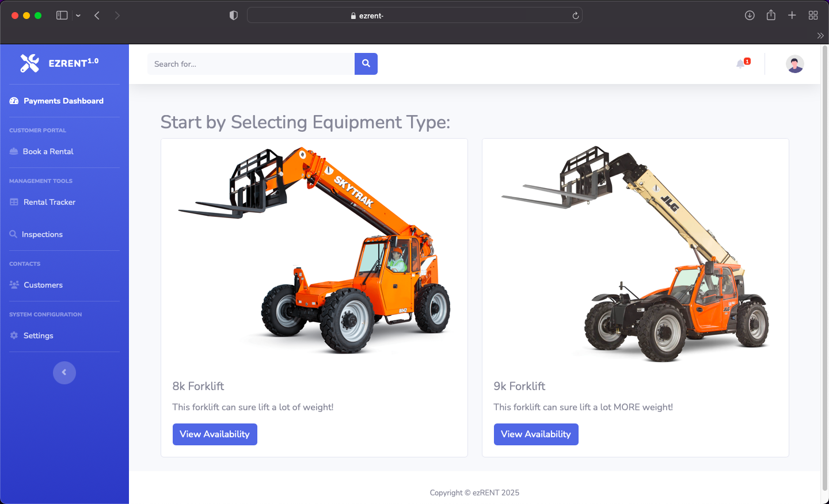
Task: Click the Rental Tracker table icon
Action: click(14, 202)
